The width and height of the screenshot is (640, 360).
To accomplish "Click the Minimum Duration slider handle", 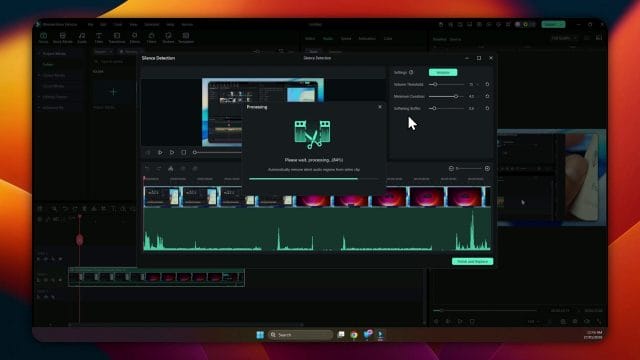I will click(x=456, y=96).
